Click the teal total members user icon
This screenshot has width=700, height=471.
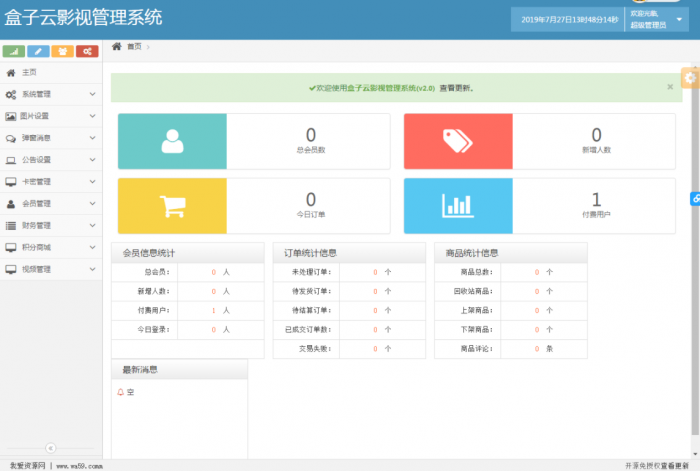[x=172, y=141]
